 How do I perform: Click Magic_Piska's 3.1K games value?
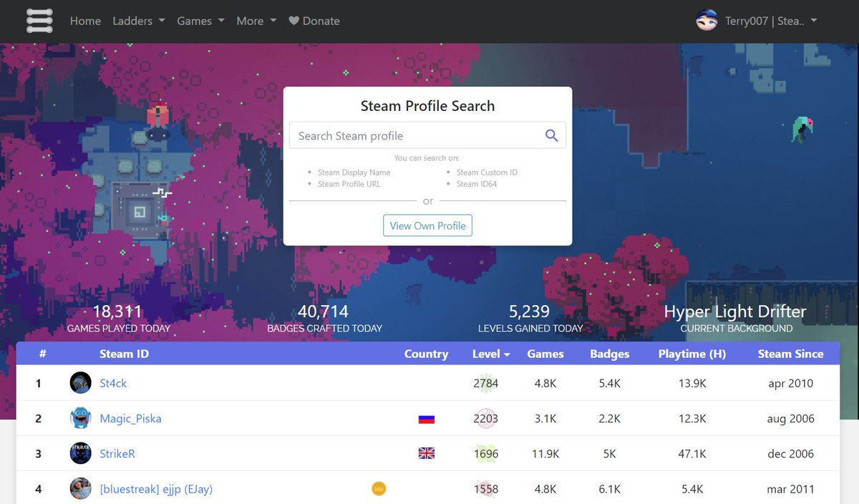(x=545, y=418)
